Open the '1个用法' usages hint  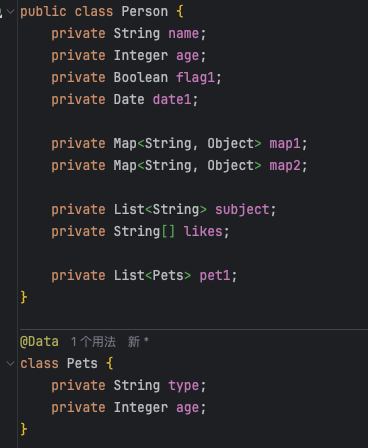93,342
